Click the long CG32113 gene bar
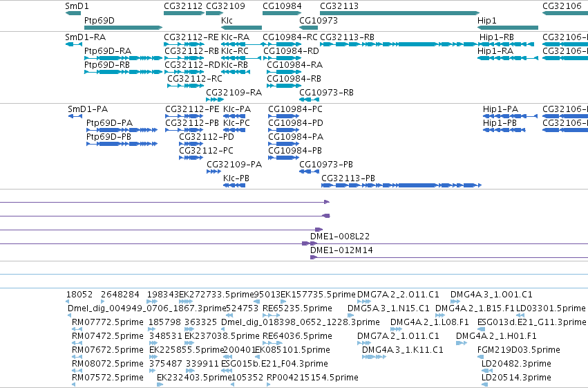Image resolution: width=588 pixels, height=388 pixels. [x=399, y=13]
